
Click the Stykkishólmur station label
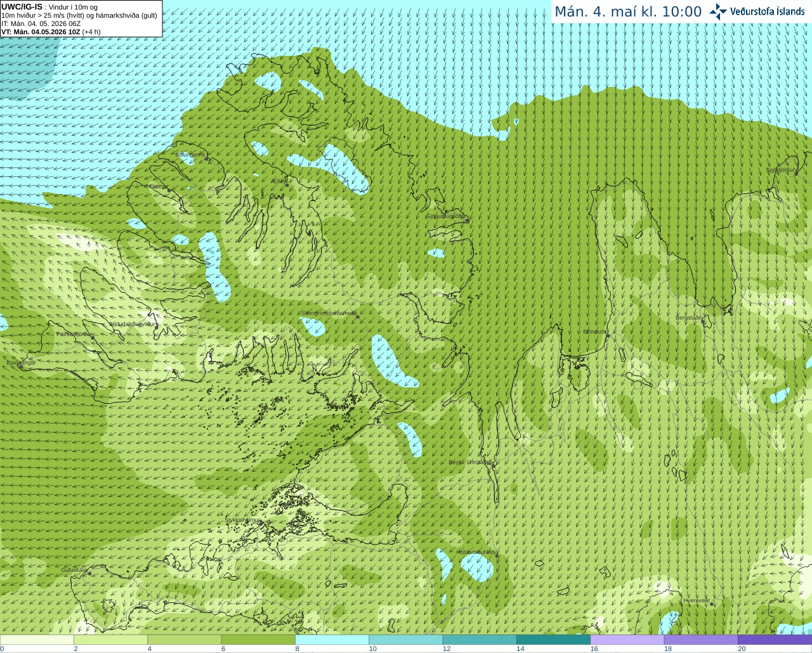243,520
